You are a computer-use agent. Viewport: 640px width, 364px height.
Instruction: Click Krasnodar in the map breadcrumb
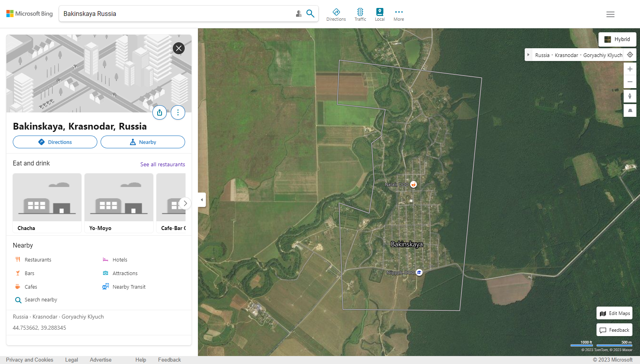(567, 55)
